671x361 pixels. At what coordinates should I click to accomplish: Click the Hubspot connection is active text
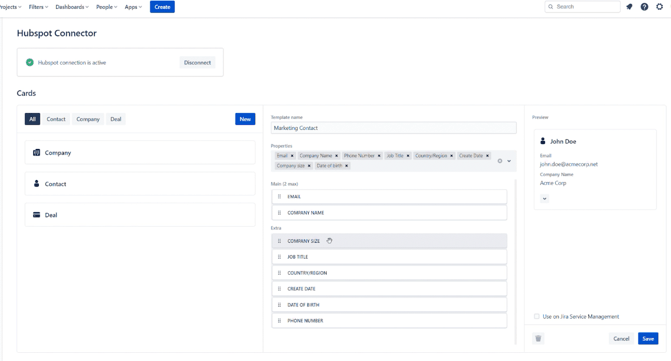click(x=72, y=62)
